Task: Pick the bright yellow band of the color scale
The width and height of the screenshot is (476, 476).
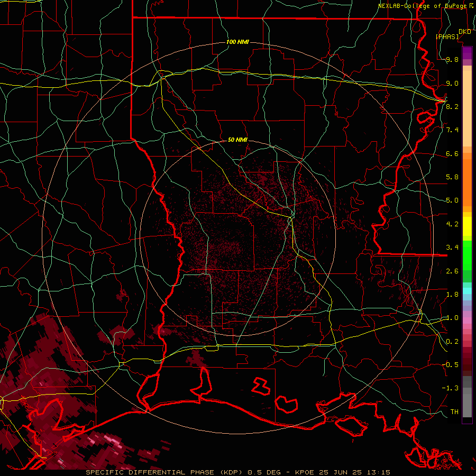Action: [x=467, y=226]
